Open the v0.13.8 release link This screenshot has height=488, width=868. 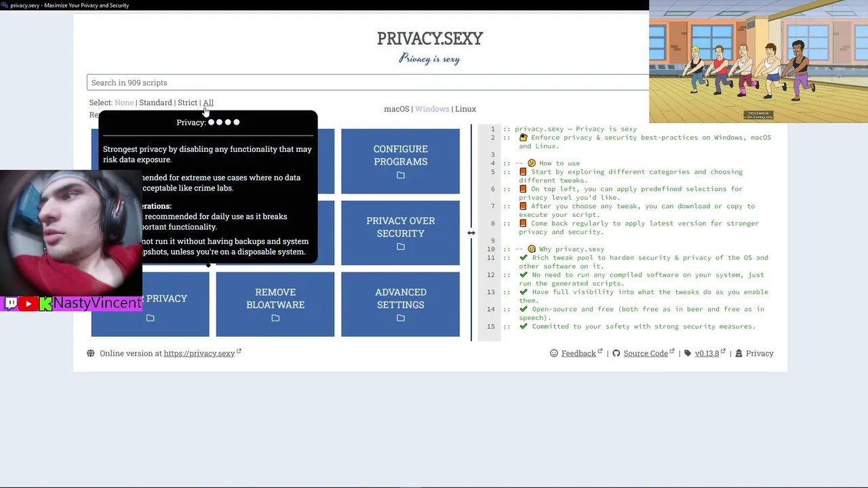[707, 353]
